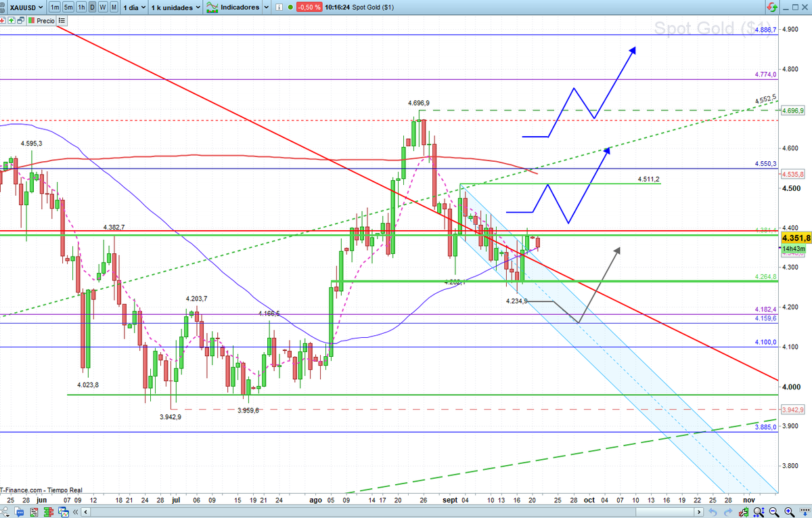Click the red down arrow icon
The height and width of the screenshot is (518, 812).
(3, 21)
